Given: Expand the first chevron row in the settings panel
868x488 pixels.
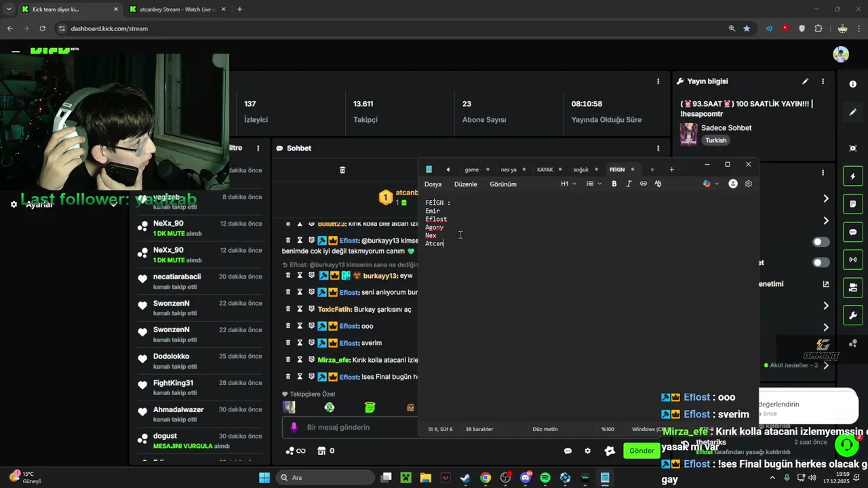Looking at the screenshot, I should (825, 199).
